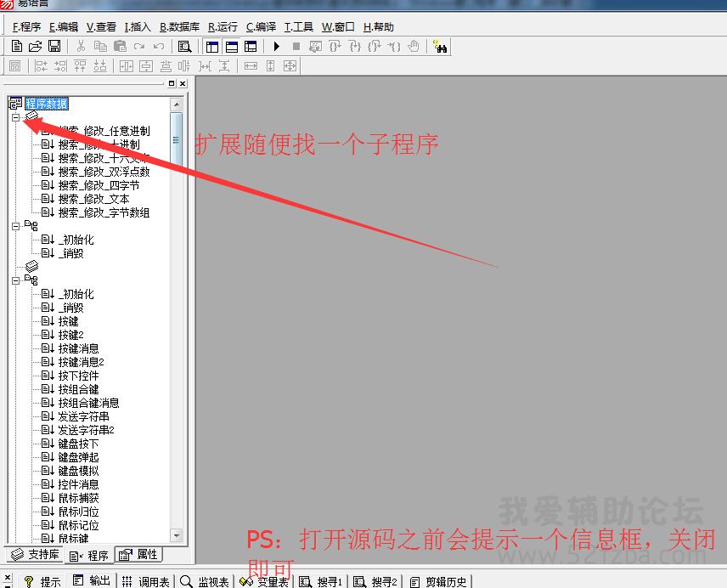Open the C.编译 menu
This screenshot has width=727, height=588.
(261, 27)
